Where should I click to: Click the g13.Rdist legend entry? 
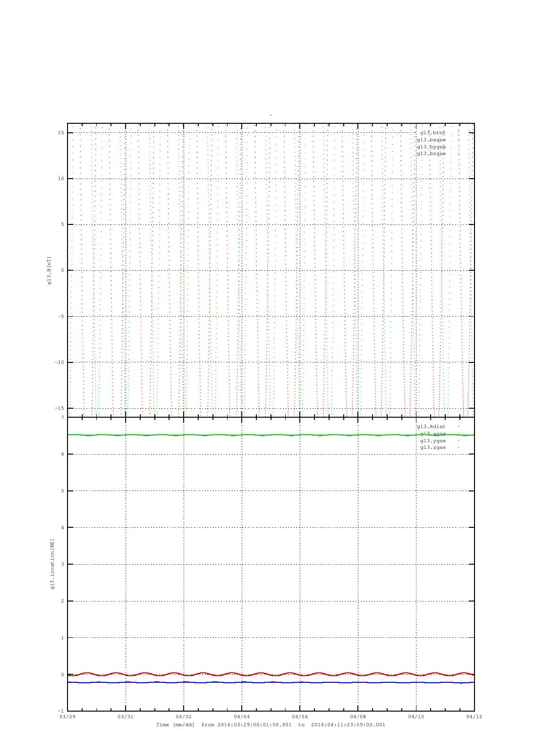[431, 427]
